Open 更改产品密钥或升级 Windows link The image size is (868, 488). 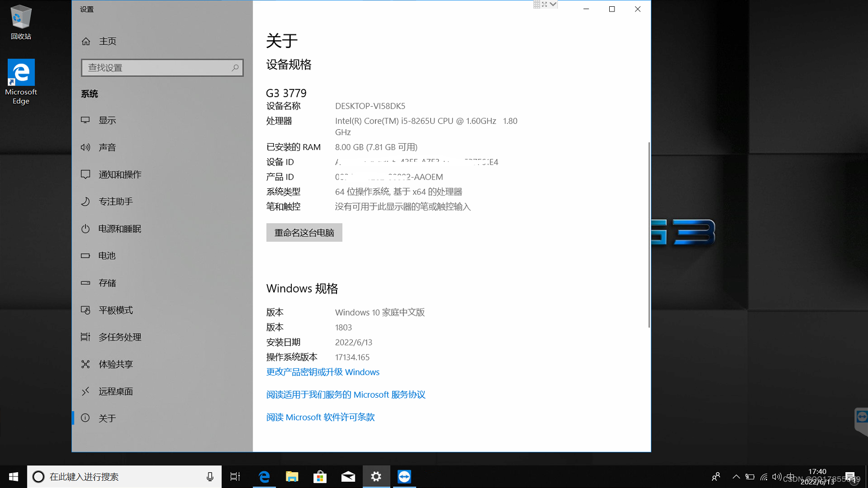point(322,372)
